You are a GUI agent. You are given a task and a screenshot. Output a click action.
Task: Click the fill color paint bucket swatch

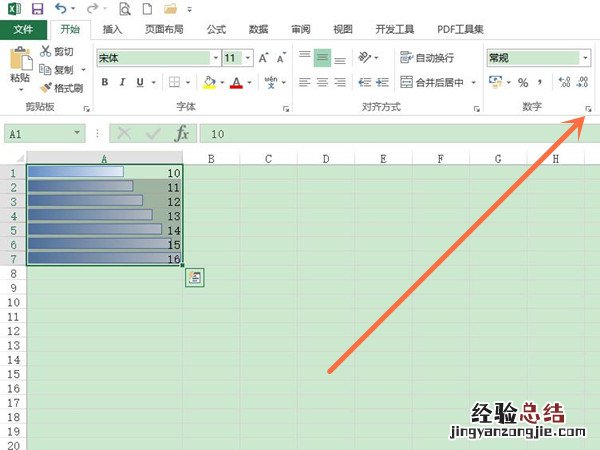tap(208, 82)
